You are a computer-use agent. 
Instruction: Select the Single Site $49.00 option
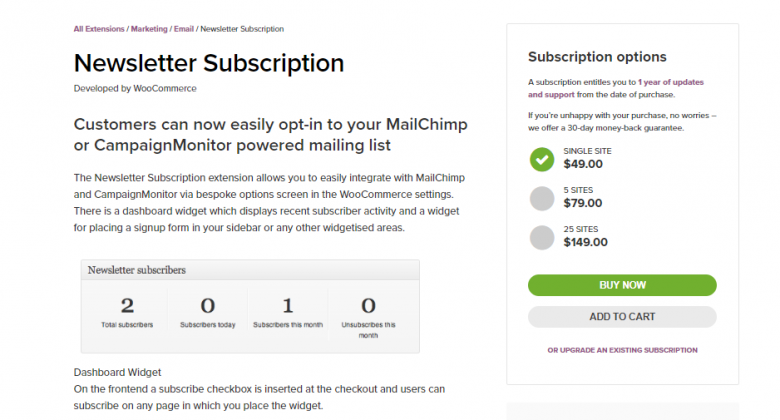point(541,158)
